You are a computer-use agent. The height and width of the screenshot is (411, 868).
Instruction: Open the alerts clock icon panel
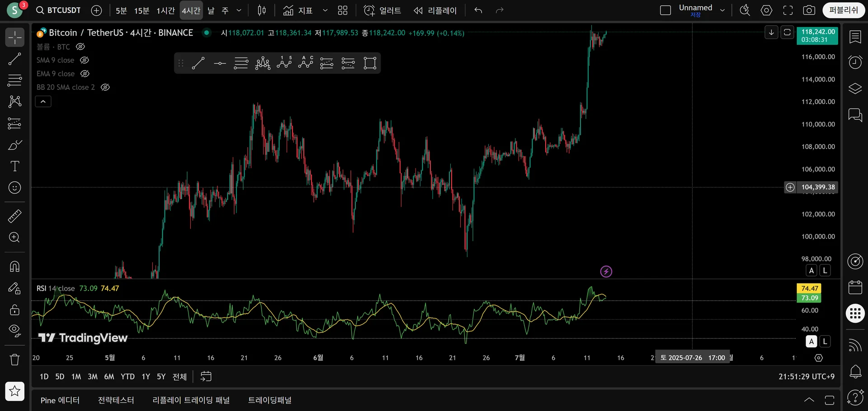pos(855,62)
